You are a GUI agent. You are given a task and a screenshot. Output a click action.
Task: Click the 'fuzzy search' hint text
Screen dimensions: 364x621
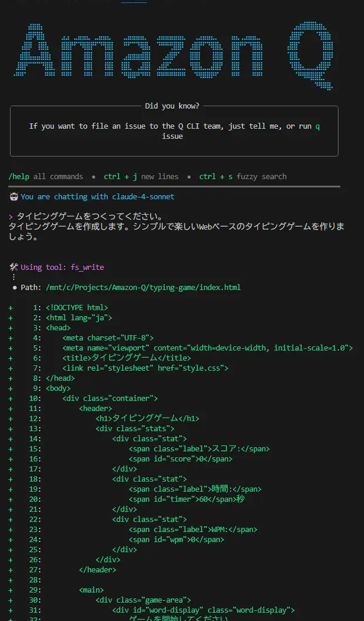pyautogui.click(x=261, y=177)
